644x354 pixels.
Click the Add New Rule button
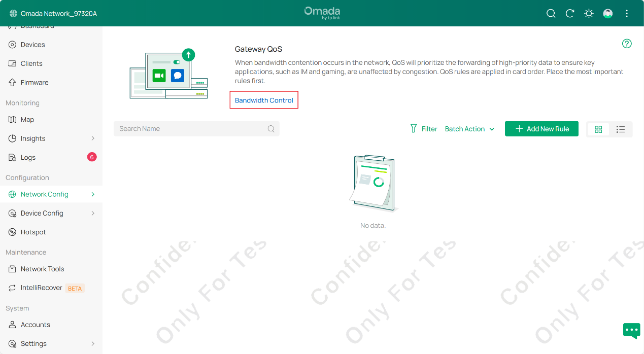pos(541,129)
